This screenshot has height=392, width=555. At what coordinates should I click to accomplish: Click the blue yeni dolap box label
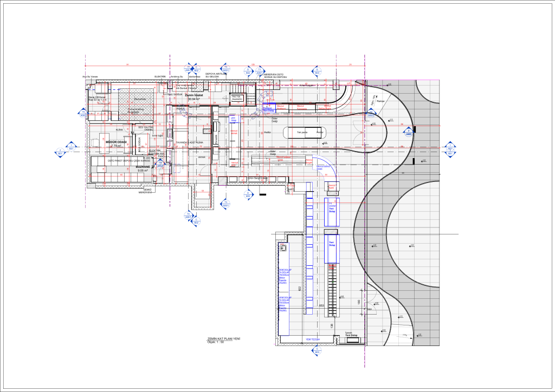coord(234,120)
